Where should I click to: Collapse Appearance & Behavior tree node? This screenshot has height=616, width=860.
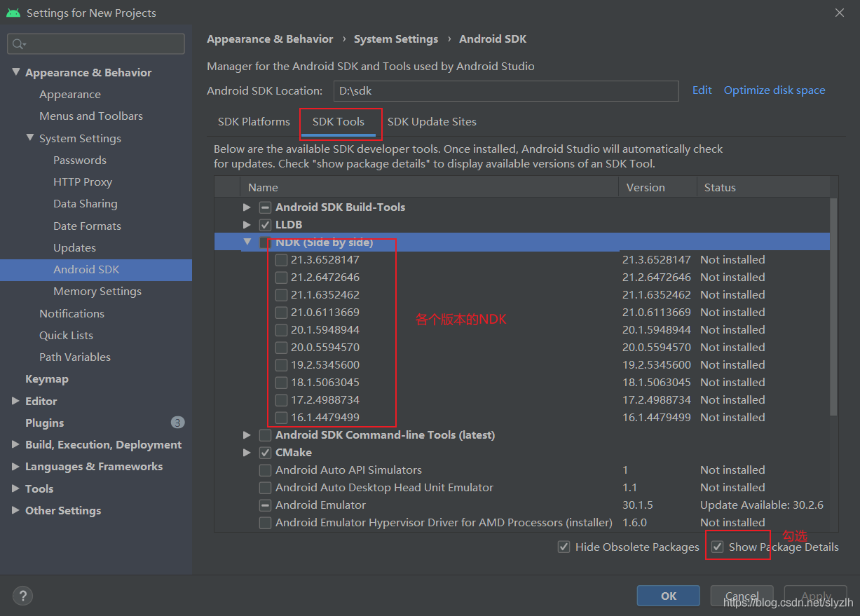point(16,72)
